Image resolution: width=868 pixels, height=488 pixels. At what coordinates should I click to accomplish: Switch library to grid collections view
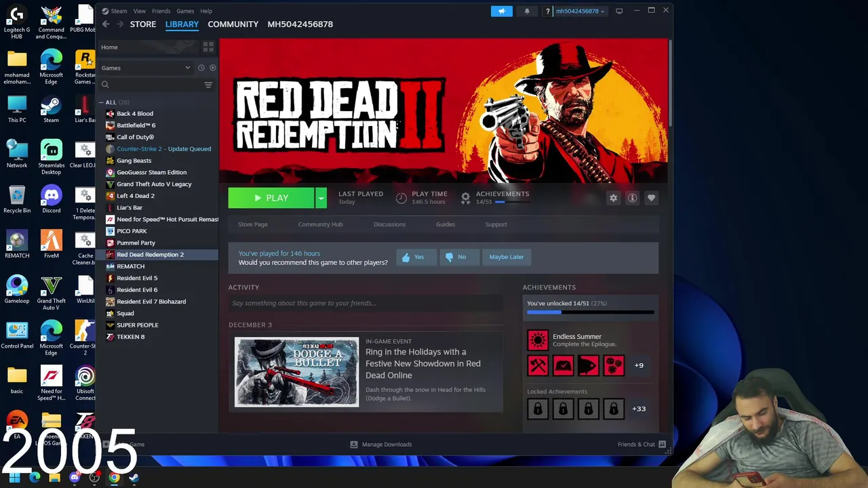pos(208,47)
